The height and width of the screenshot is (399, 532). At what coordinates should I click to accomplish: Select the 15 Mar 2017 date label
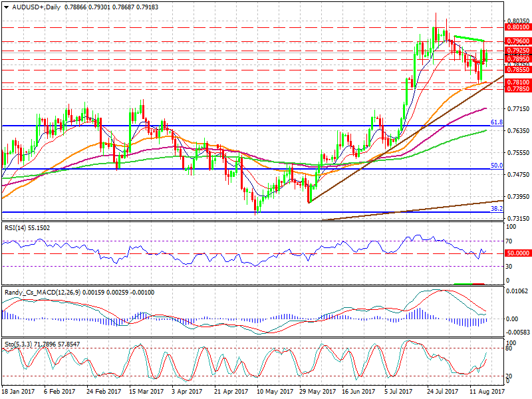142,393
